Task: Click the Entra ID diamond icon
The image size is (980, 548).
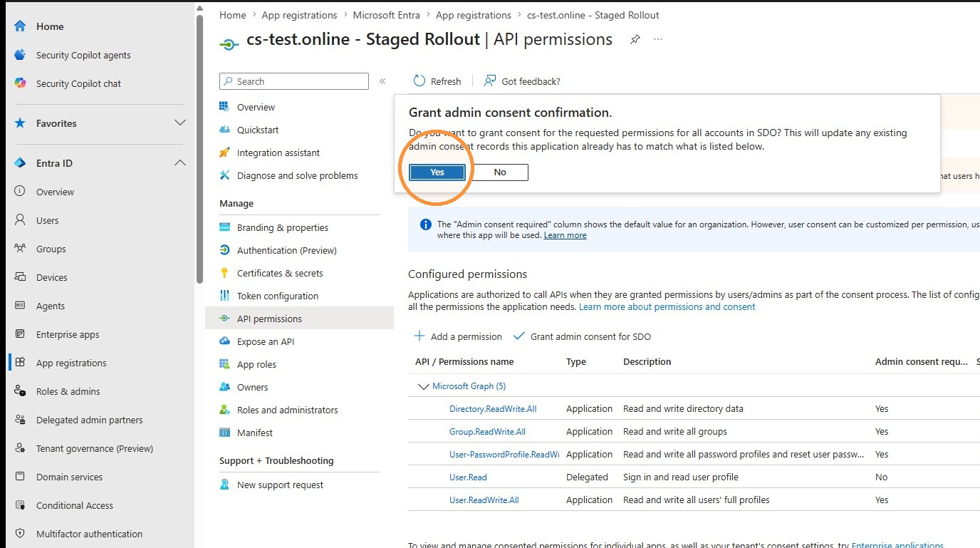Action: 20,163
